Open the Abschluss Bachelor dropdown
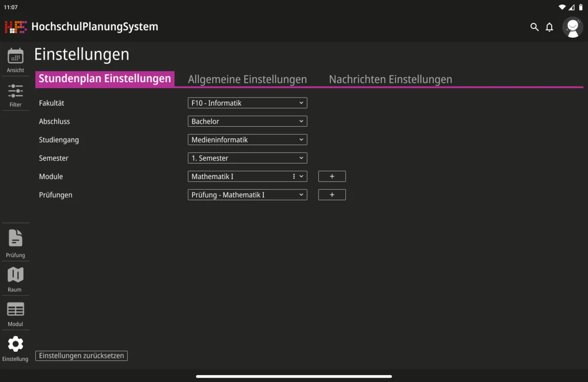Screen dimensions: 588x382 [247, 121]
